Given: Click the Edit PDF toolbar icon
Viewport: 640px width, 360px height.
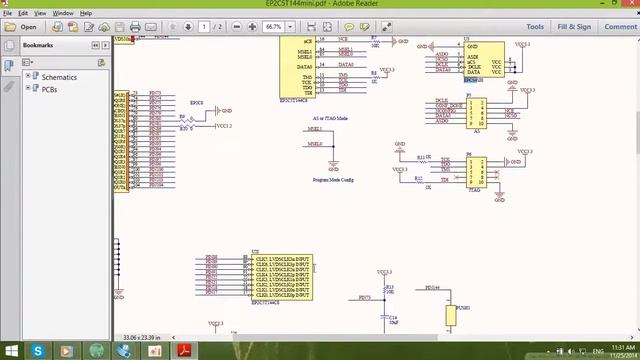Looking at the screenshot, I should [x=89, y=27].
